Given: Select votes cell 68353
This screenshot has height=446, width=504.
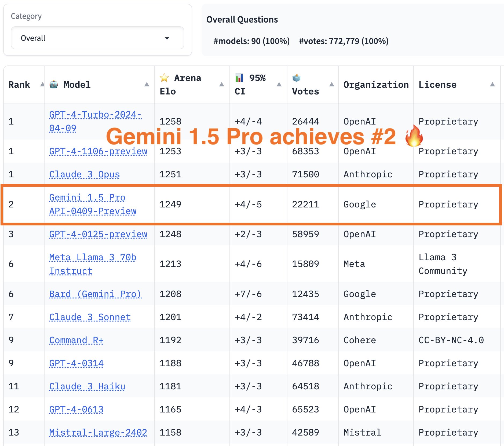Looking at the screenshot, I should 306,151.
